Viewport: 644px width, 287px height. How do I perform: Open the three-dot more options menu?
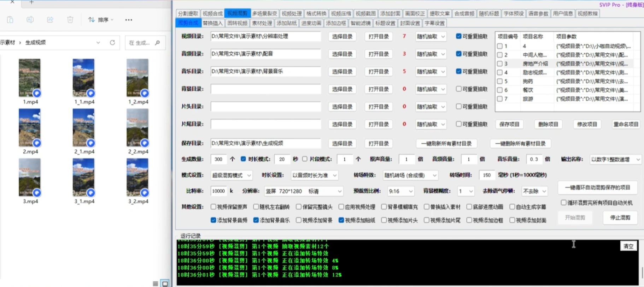coord(129,20)
